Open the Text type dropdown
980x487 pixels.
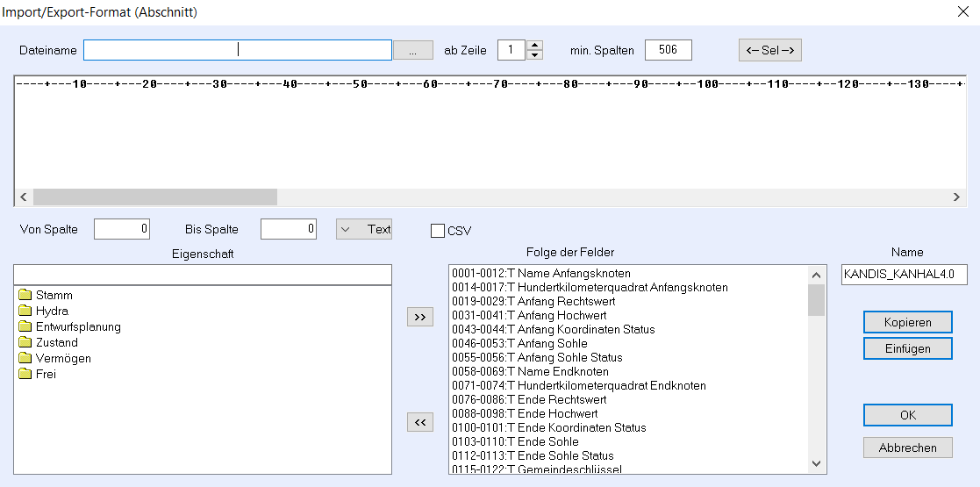[364, 229]
